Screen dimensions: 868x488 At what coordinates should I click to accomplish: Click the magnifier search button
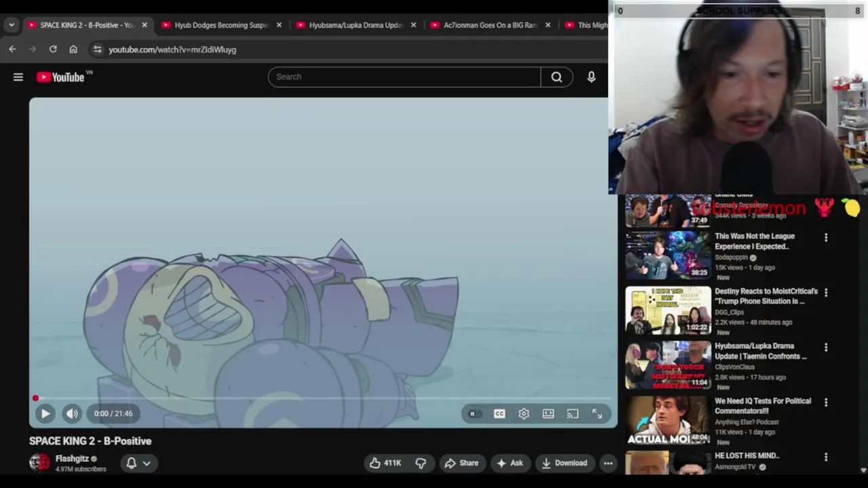pos(557,77)
